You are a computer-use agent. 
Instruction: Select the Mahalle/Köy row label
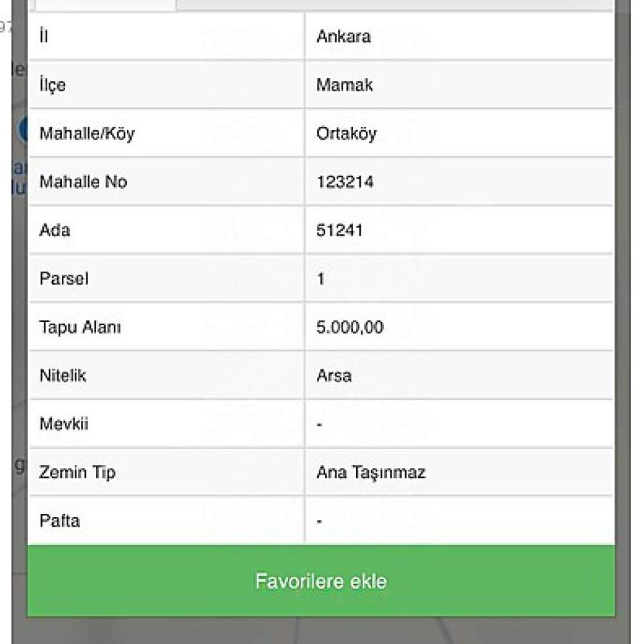[x=87, y=134]
